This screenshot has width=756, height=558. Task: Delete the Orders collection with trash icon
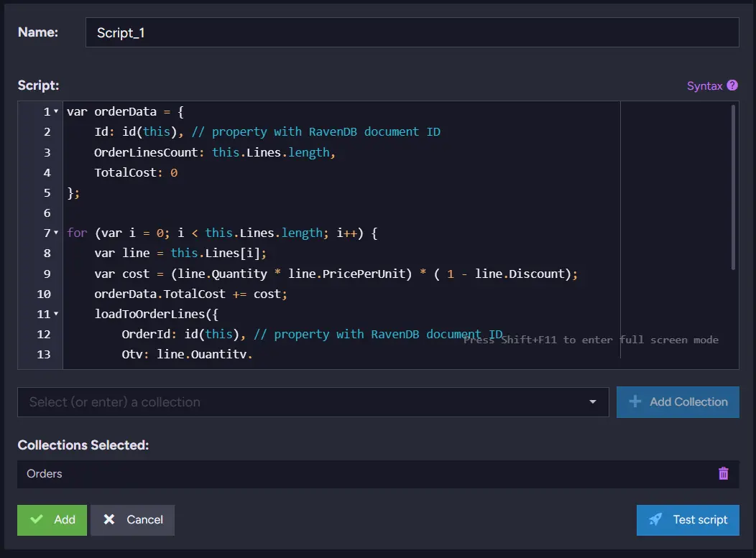723,474
